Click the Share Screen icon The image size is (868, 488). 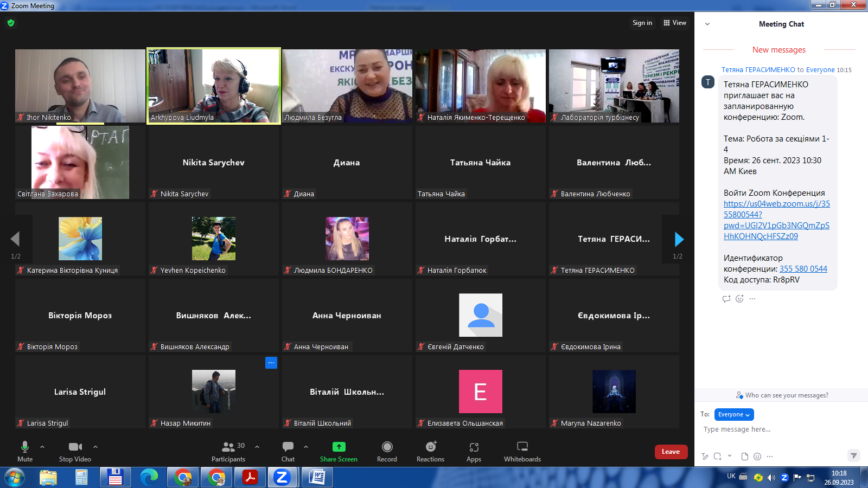coord(339,447)
